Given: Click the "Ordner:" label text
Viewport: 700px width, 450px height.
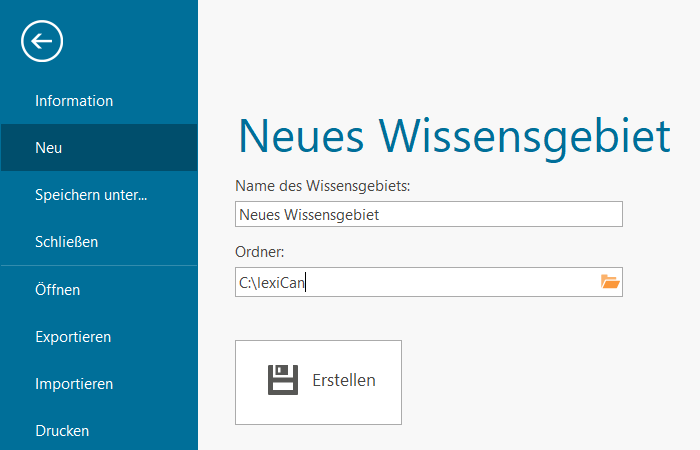Looking at the screenshot, I should 260,253.
